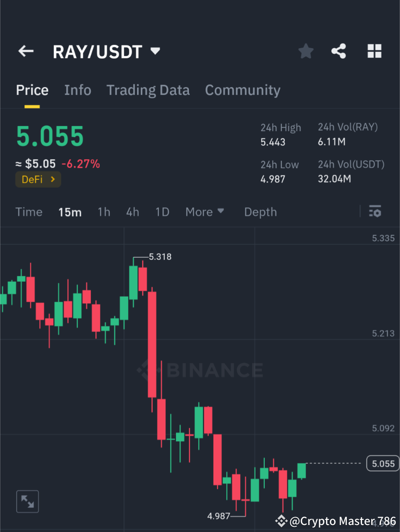Switch chart interval to 1h

pyautogui.click(x=104, y=212)
